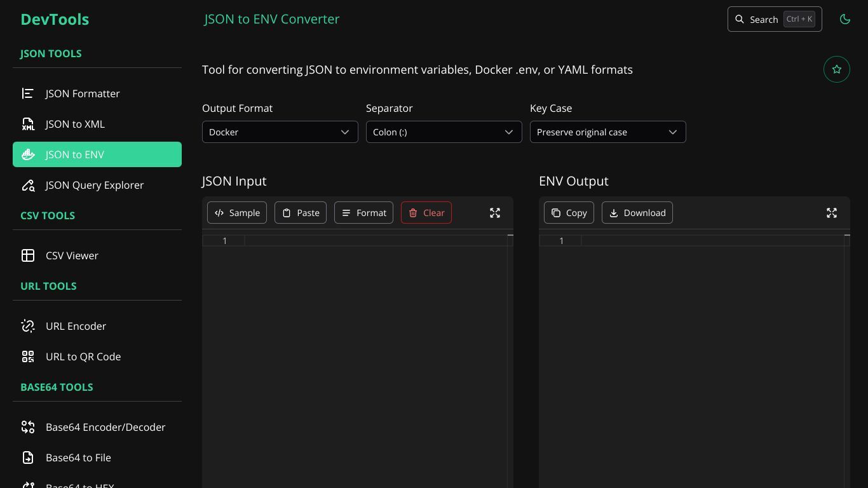
Task: Click the CSV Viewer table icon
Action: (28, 255)
